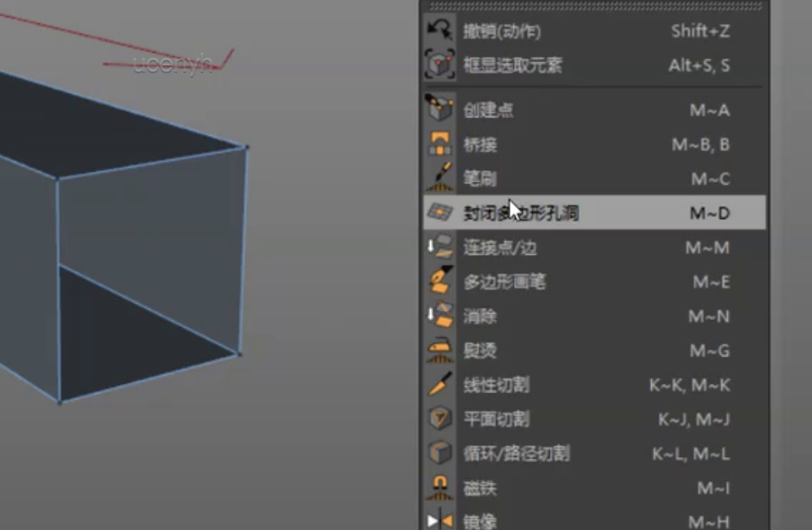Viewport: 812px width, 530px height.
Task: Pick 笔刷 from the menu
Action: point(594,179)
